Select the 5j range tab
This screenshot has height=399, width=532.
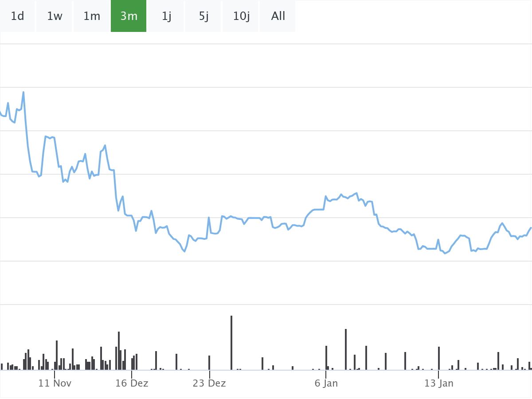(x=203, y=16)
